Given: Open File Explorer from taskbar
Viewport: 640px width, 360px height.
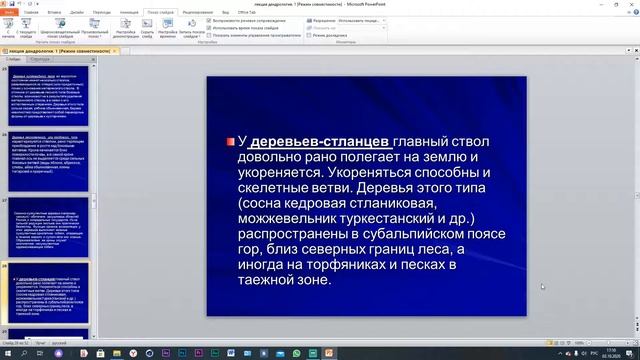Looking at the screenshot, I should 117,353.
